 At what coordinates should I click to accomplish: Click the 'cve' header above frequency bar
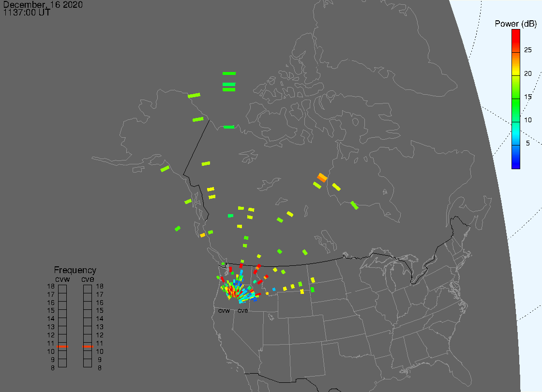[88, 279]
